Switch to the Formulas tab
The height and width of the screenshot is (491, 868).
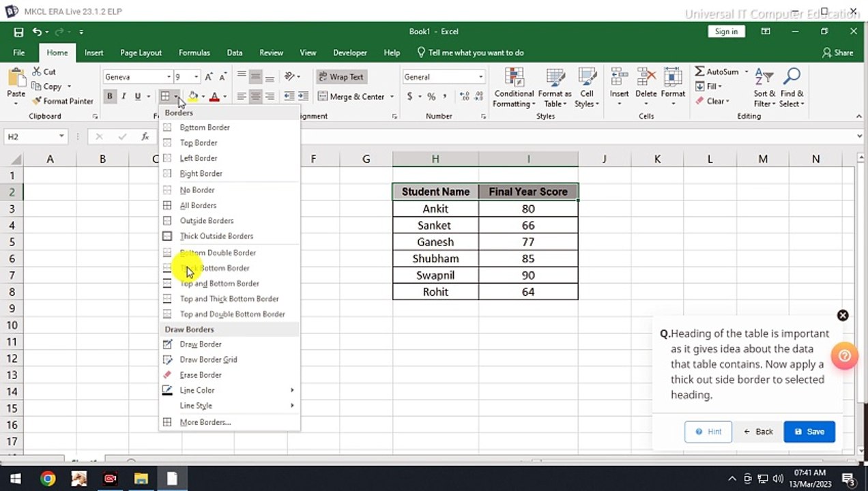point(194,53)
